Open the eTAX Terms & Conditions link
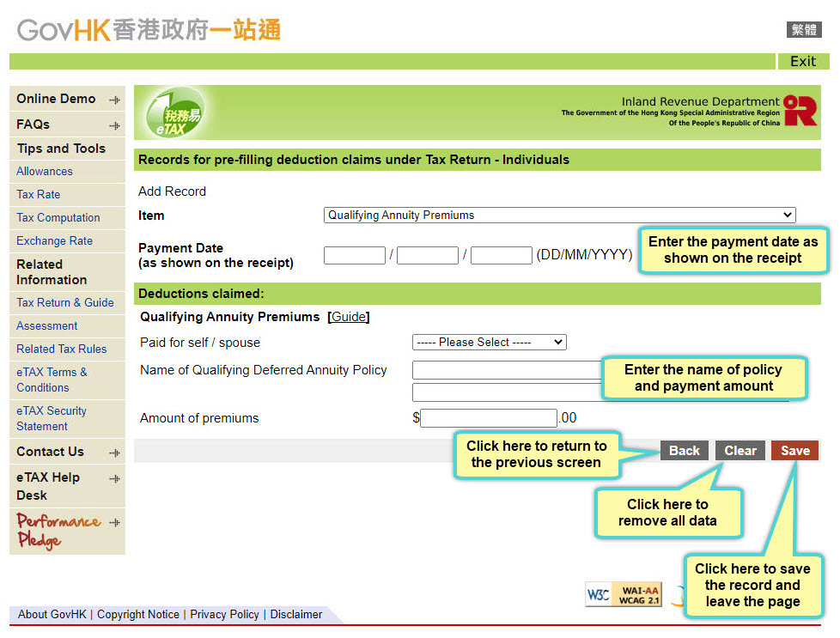 point(52,380)
